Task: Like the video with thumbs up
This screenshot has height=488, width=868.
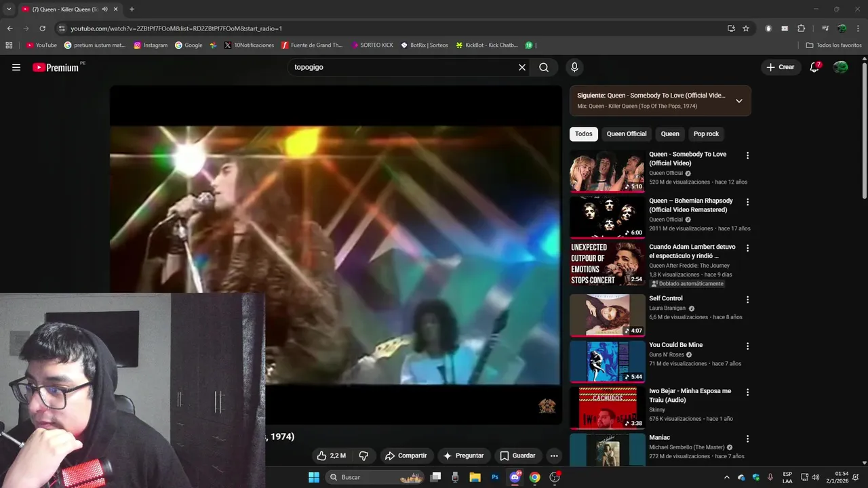Action: click(331, 455)
